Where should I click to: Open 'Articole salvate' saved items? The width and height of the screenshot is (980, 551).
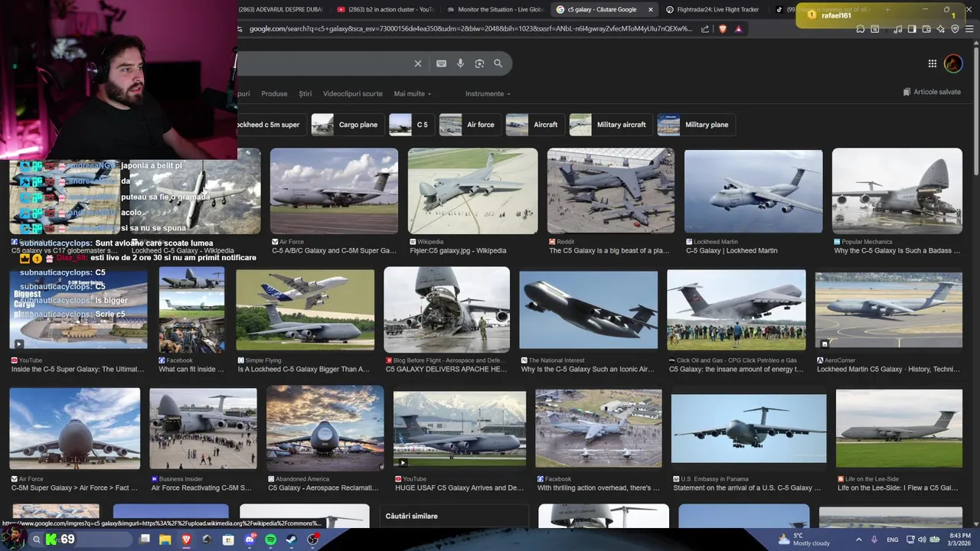(x=932, y=92)
